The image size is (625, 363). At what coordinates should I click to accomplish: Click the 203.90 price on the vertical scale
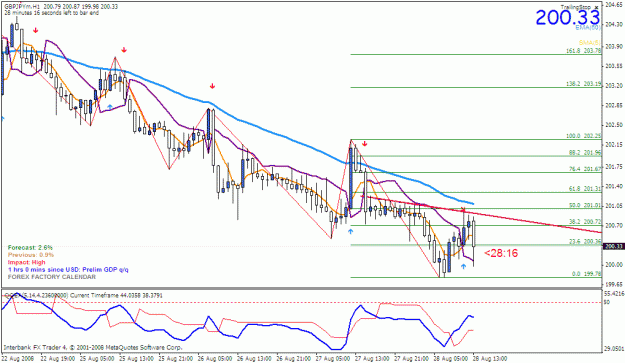(614, 46)
